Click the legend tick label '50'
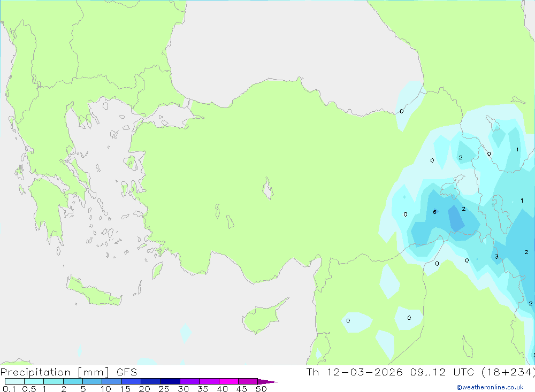This screenshot has height=392, width=535. point(261,389)
